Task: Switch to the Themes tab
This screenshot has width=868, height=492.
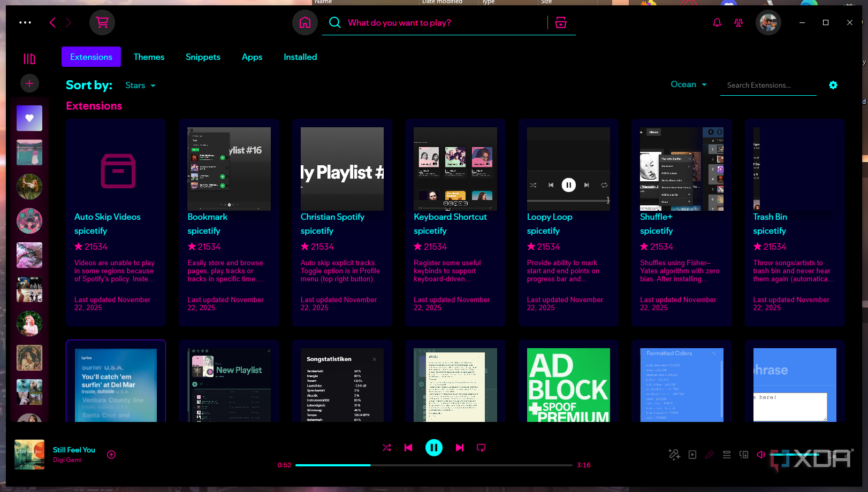Action: (149, 57)
